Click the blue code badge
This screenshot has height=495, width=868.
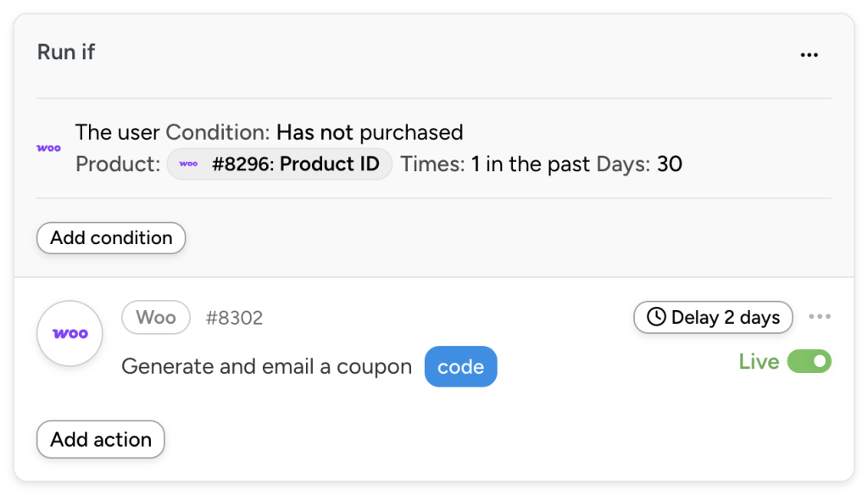point(460,366)
